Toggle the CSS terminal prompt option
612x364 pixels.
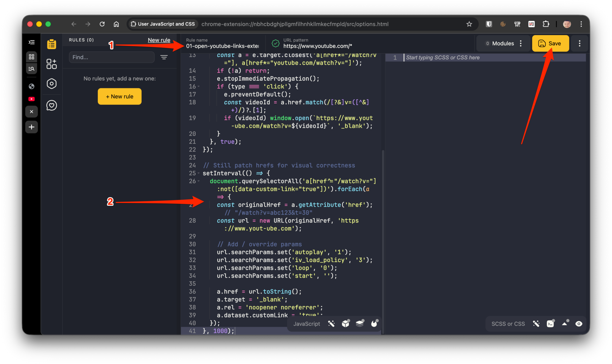[550, 324]
